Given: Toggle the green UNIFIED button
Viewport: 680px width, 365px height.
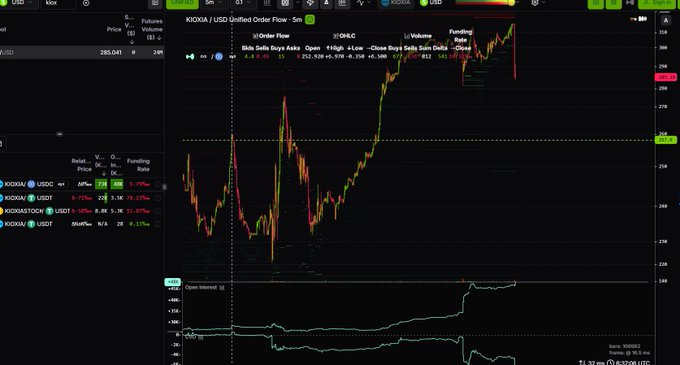Looking at the screenshot, I should (182, 3).
